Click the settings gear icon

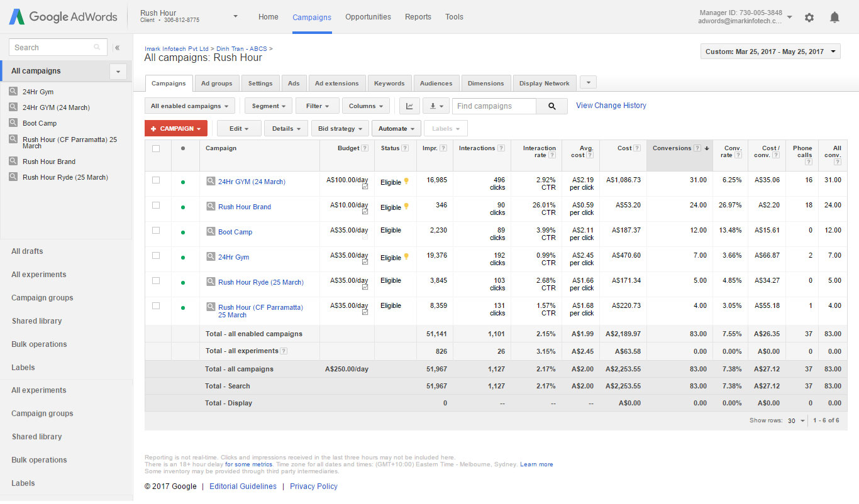809,18
